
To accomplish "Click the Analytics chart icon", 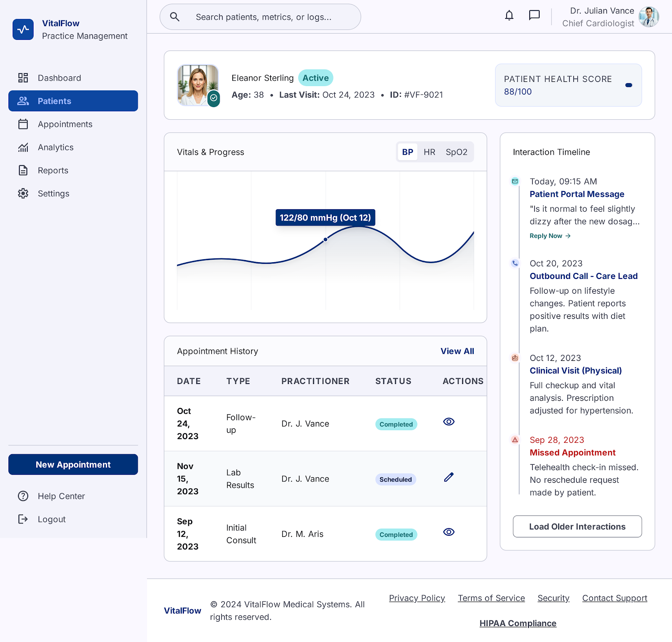I will (23, 147).
